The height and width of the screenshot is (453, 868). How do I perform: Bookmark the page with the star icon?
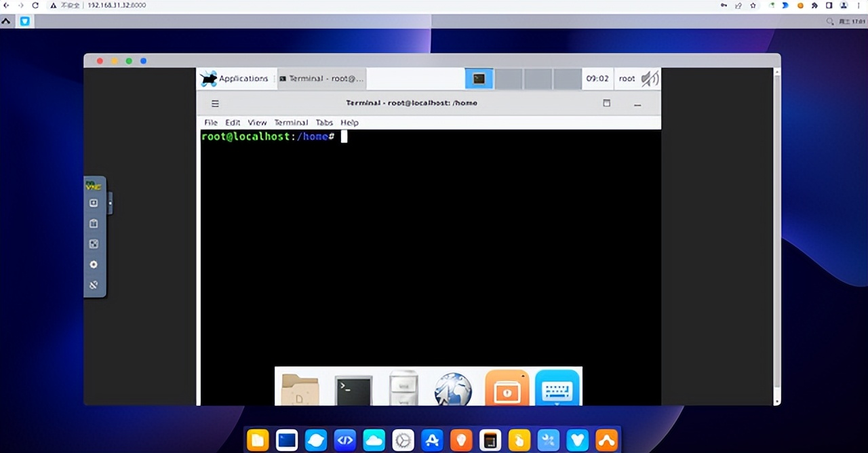[753, 5]
